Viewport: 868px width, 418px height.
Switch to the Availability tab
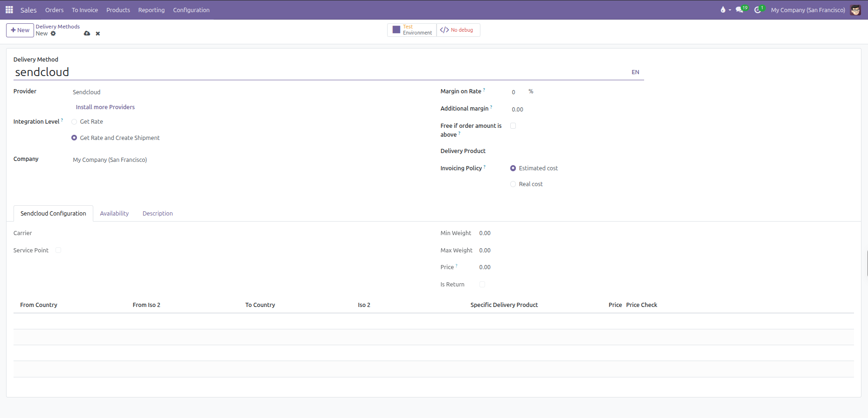[x=114, y=214]
